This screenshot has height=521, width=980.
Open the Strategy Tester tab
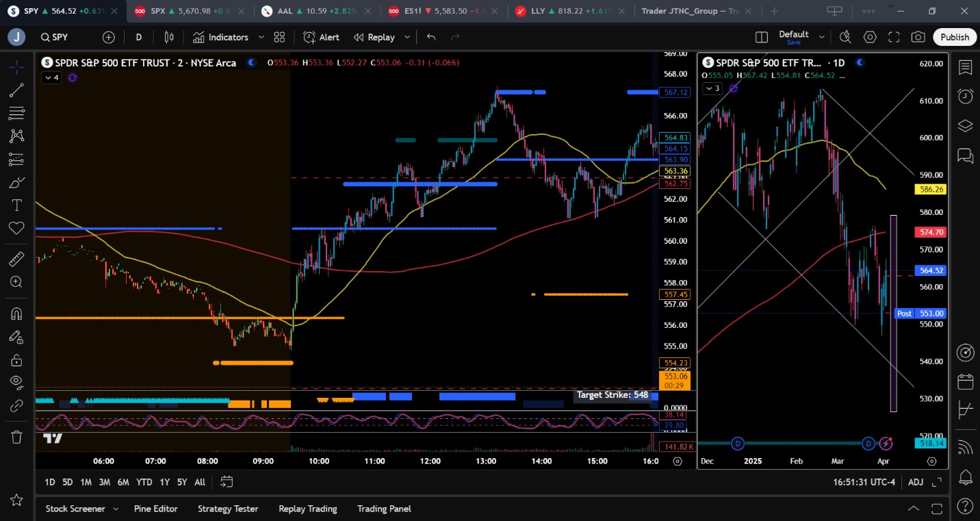[228, 509]
